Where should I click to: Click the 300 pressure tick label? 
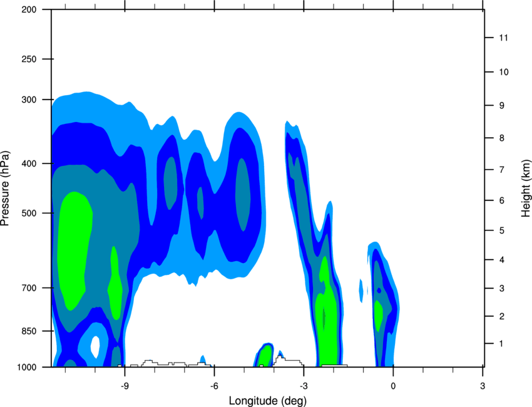(29, 100)
